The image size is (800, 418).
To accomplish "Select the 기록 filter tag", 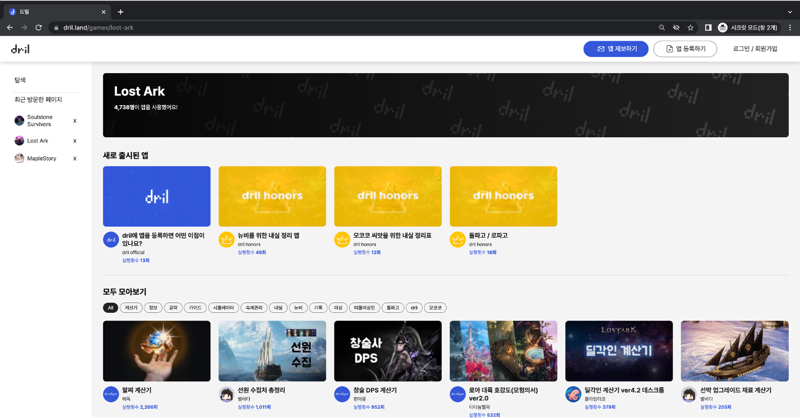I will [318, 308].
